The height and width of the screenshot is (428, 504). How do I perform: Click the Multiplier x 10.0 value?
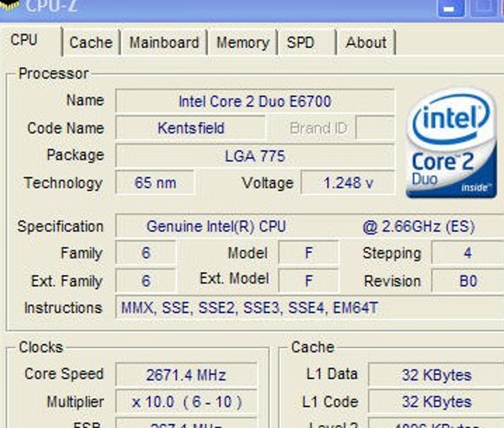186,402
